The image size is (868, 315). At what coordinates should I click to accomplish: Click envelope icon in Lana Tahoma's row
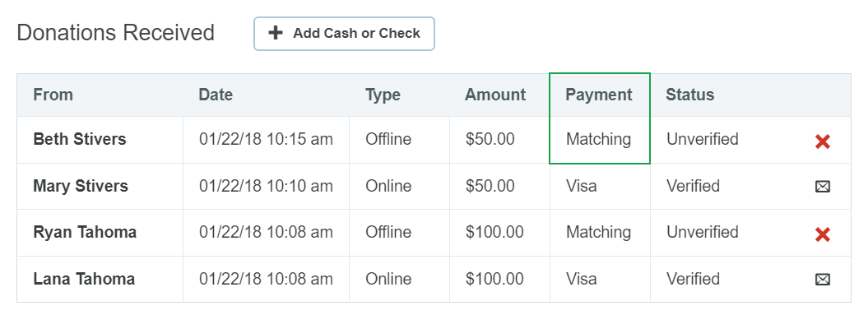pyautogui.click(x=823, y=280)
